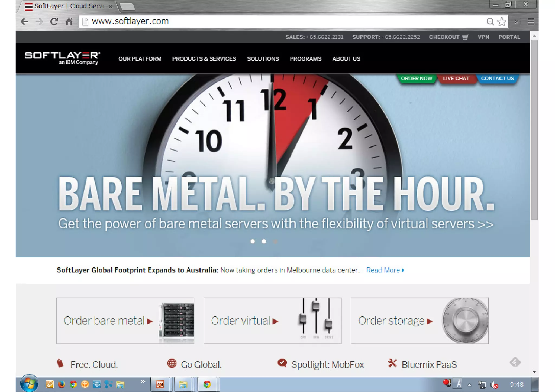Select the first carousel slide dot
The height and width of the screenshot is (392, 555).
pos(253,241)
